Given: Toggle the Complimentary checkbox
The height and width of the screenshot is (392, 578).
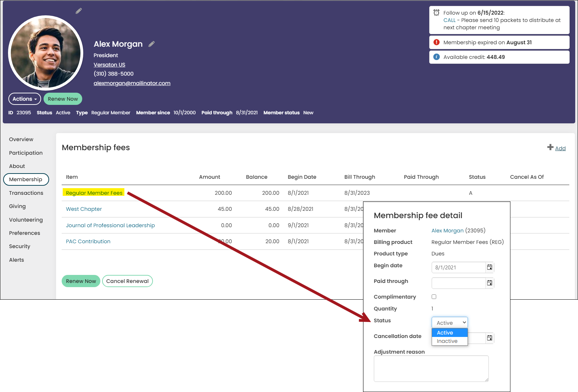Looking at the screenshot, I should (434, 297).
